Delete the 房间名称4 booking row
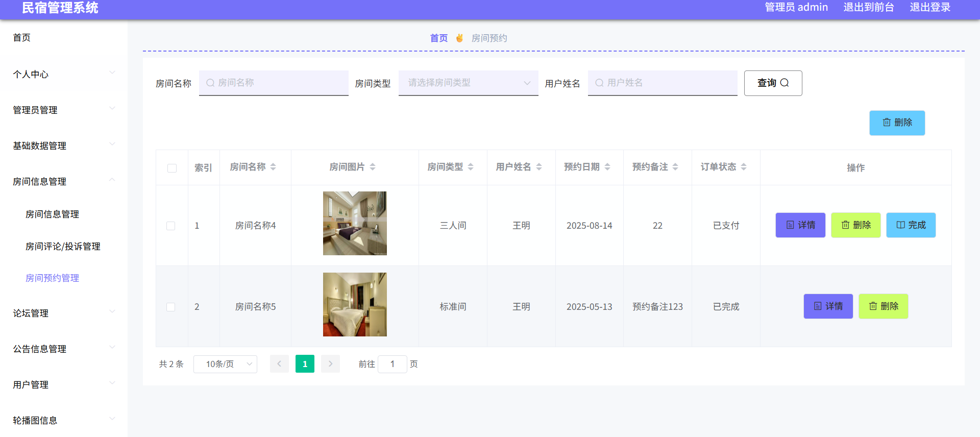The image size is (980, 437). [x=856, y=225]
